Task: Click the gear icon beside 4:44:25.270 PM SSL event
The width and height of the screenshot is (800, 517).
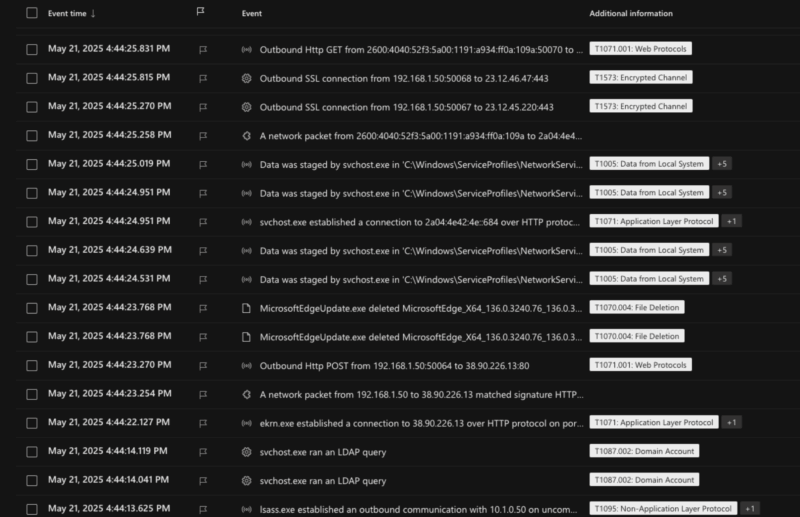Action: pos(246,106)
